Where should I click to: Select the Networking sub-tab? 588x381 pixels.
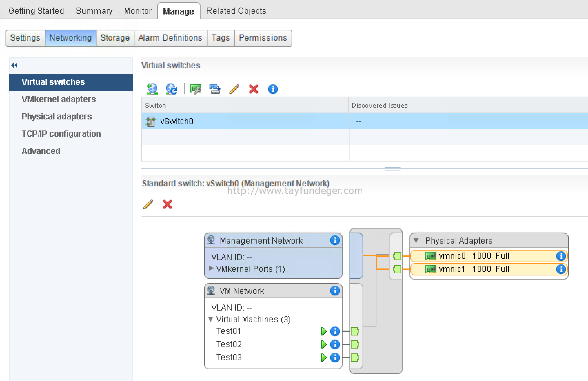point(70,38)
